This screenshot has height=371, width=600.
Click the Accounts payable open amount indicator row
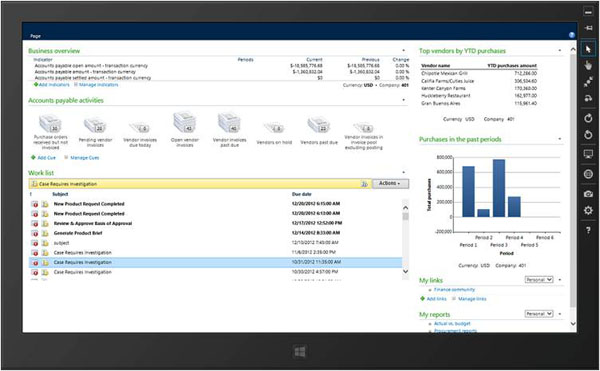(x=221, y=66)
